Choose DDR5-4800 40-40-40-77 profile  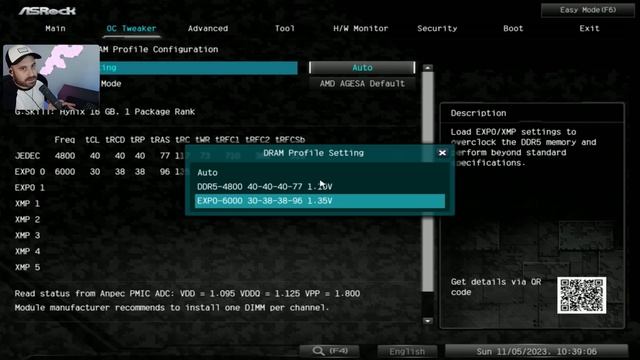coord(320,187)
